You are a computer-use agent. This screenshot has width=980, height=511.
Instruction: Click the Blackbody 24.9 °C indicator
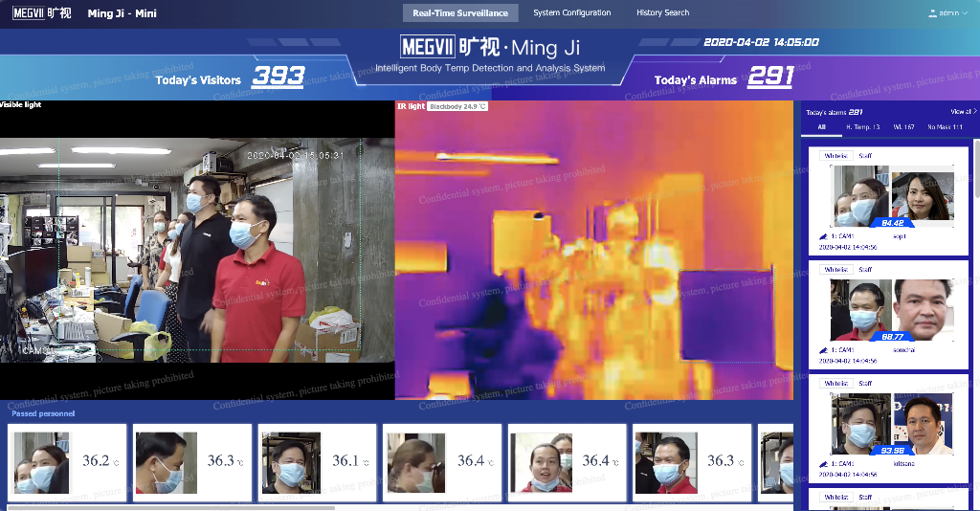[x=457, y=107]
